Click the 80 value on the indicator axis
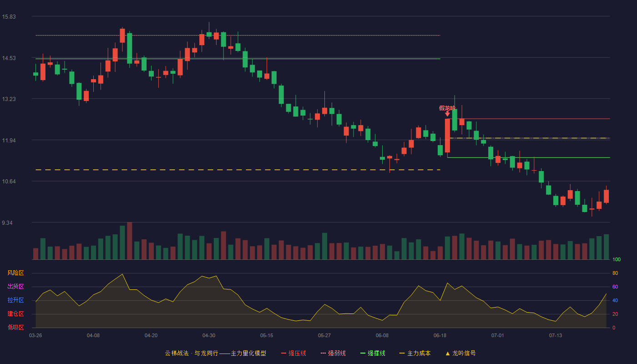Image resolution: width=637 pixels, height=364 pixels. click(615, 273)
